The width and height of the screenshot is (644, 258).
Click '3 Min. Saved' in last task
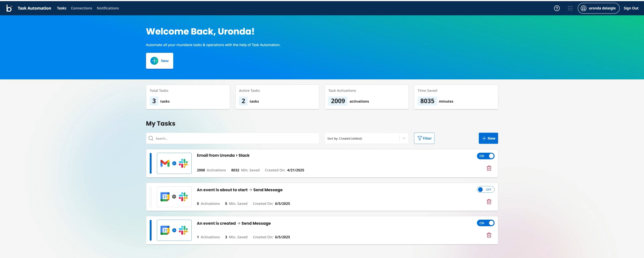pyautogui.click(x=236, y=237)
